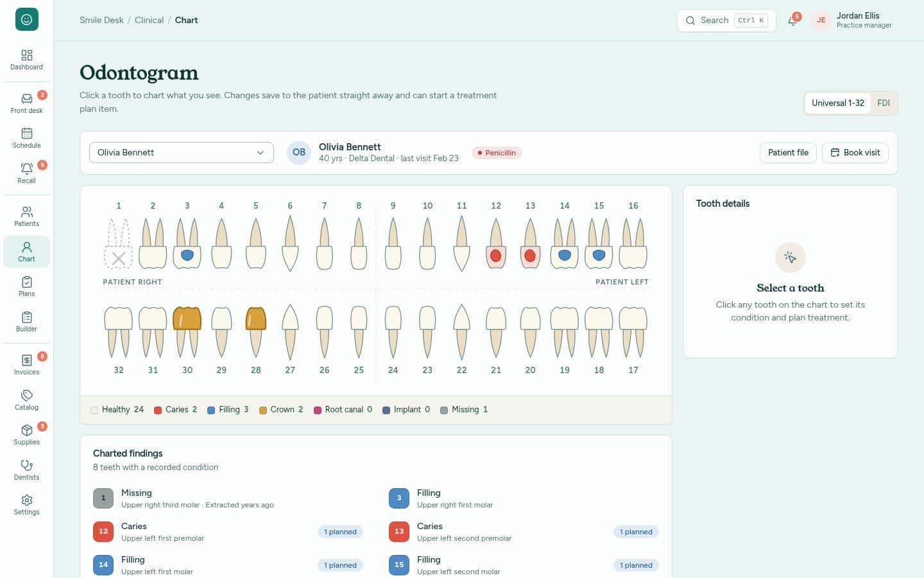This screenshot has height=578, width=924.
Task: Select upper canine tooth 6
Action: pos(290,244)
